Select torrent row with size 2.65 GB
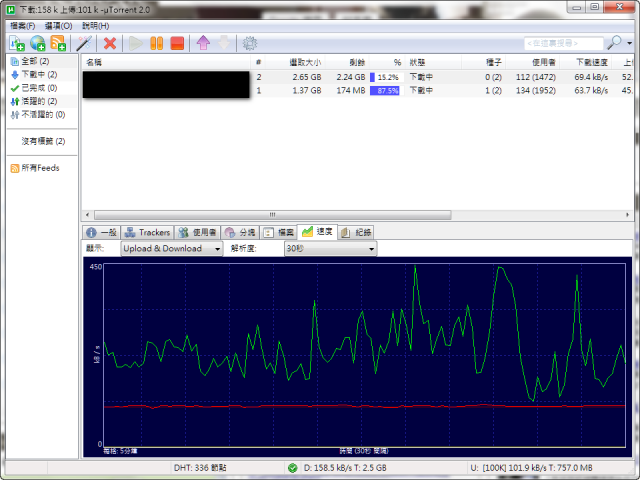The height and width of the screenshot is (480, 640). click(x=358, y=77)
